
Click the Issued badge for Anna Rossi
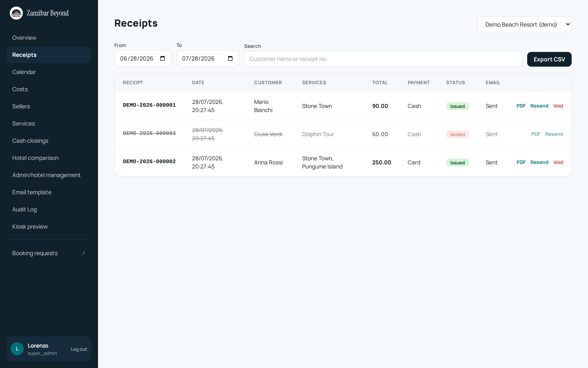click(x=457, y=163)
